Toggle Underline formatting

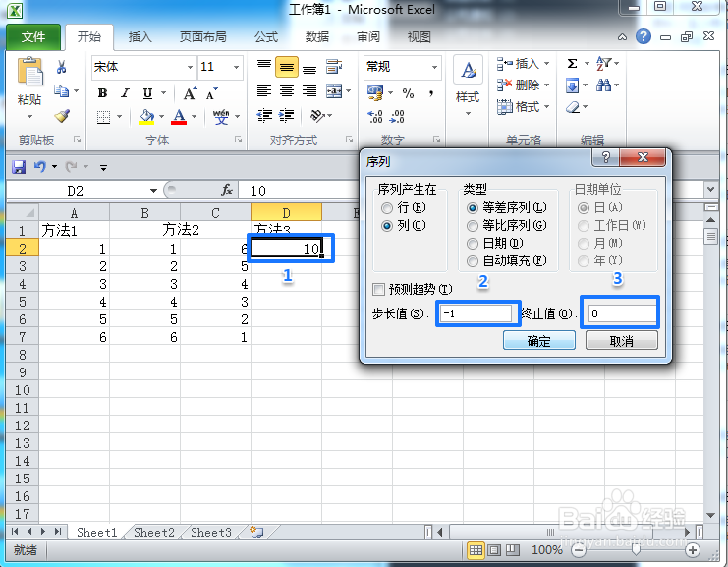point(147,93)
